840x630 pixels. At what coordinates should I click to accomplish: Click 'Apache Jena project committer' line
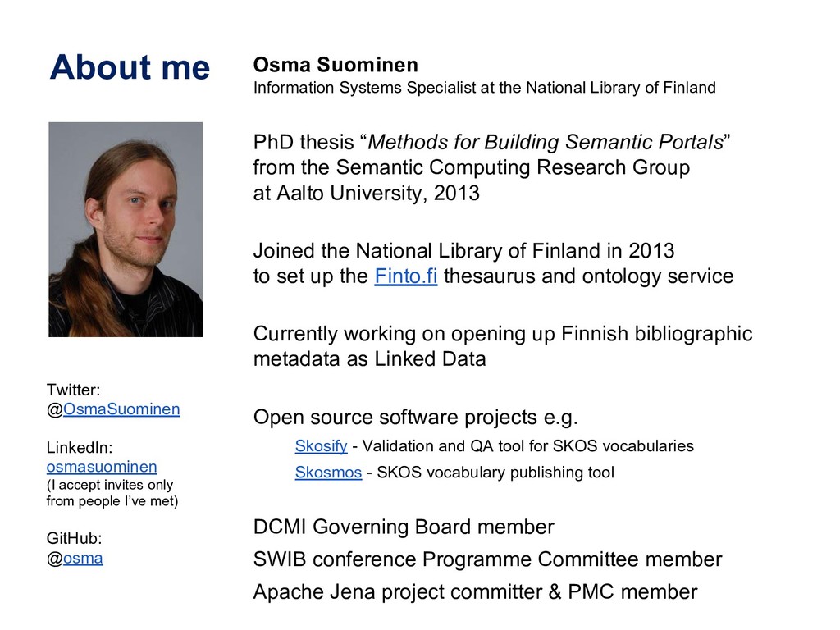click(475, 591)
